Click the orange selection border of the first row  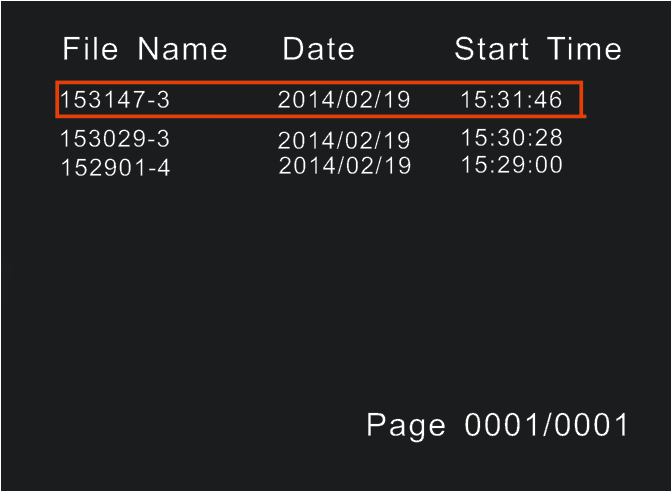point(319,82)
